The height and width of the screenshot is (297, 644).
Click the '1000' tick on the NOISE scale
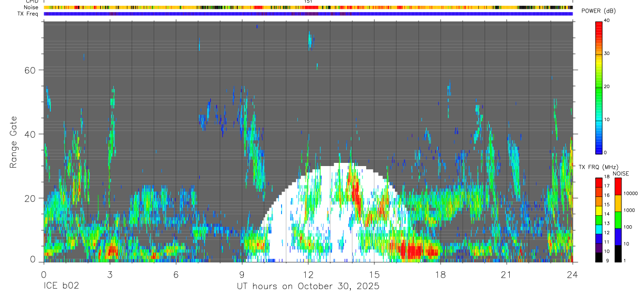[629, 210]
